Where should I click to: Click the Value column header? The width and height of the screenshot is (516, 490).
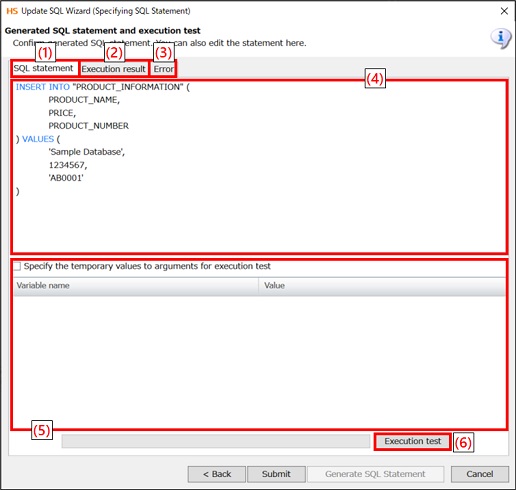[382, 286]
